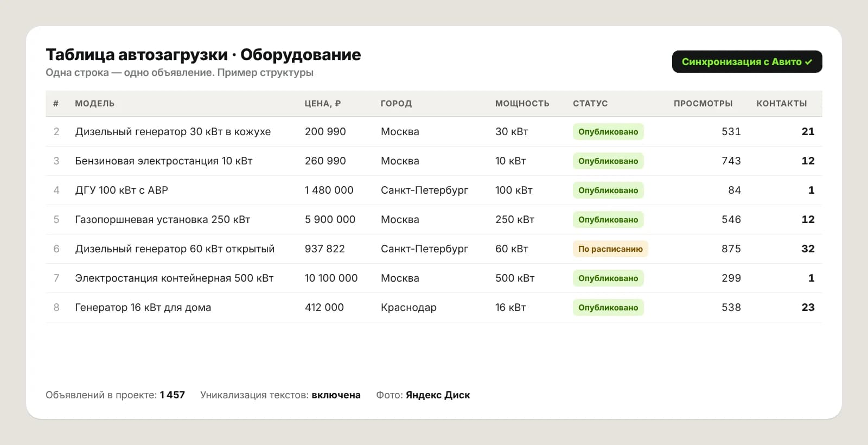
Task: Select row Газопоршневая установка 250 кВт
Action: (x=434, y=220)
